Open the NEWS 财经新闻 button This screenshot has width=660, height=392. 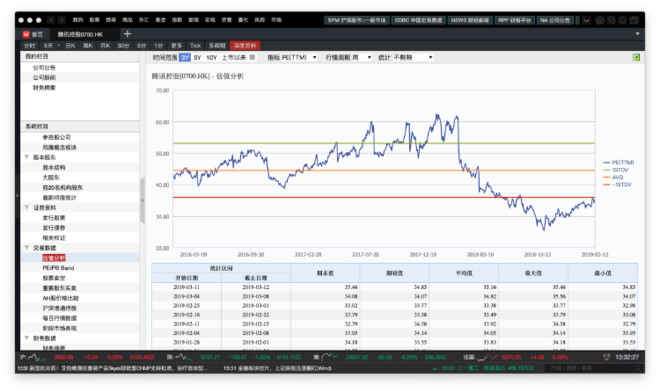pos(470,20)
